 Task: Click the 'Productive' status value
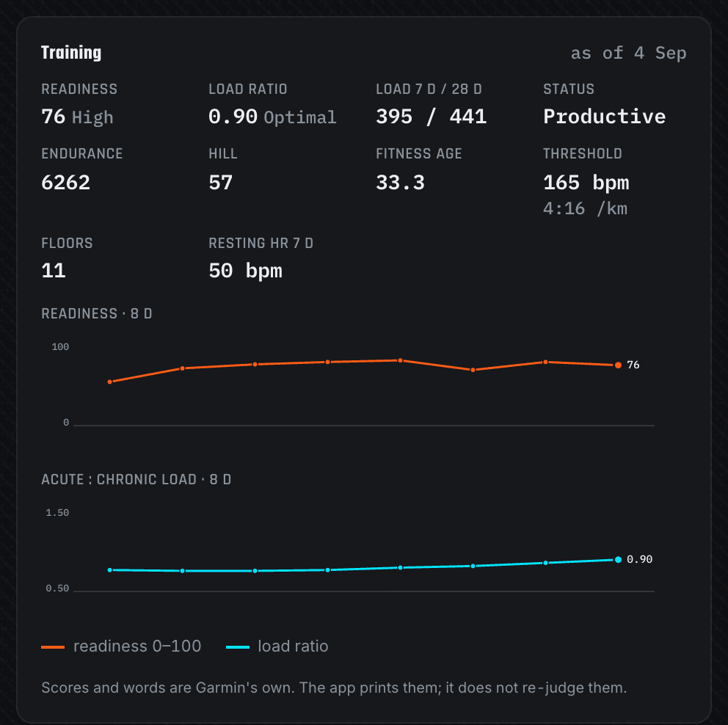(605, 117)
